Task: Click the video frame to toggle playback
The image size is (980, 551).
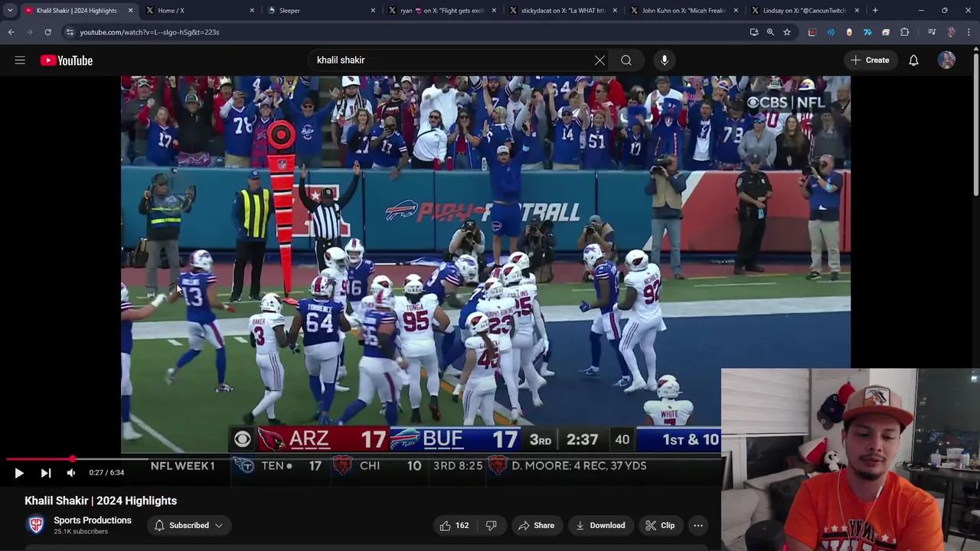Action: [485, 265]
